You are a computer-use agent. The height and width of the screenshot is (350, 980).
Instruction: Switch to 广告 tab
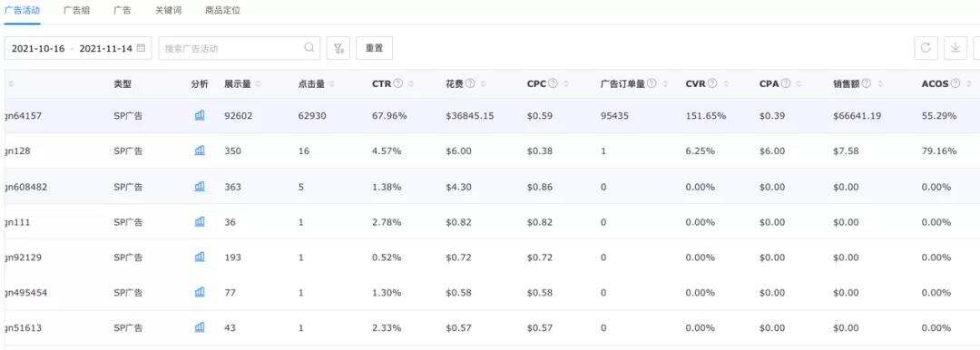(122, 11)
